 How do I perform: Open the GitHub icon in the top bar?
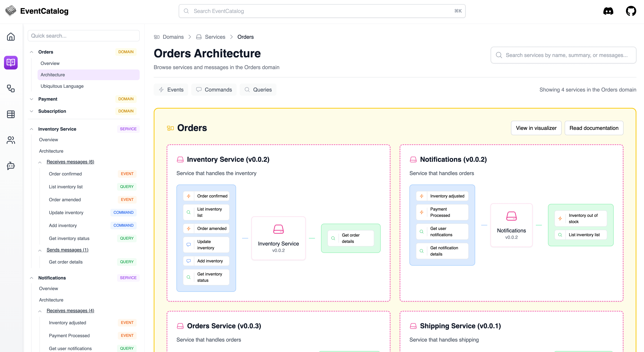(631, 11)
